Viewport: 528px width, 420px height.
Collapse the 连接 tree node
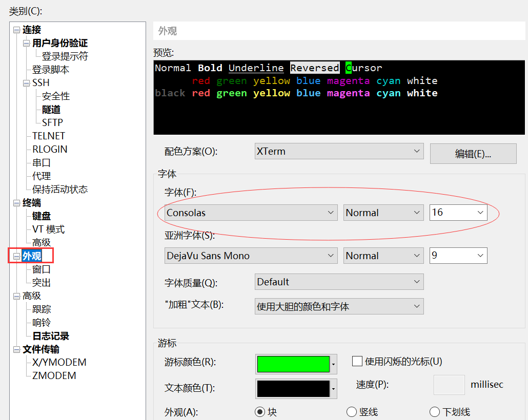(x=16, y=30)
